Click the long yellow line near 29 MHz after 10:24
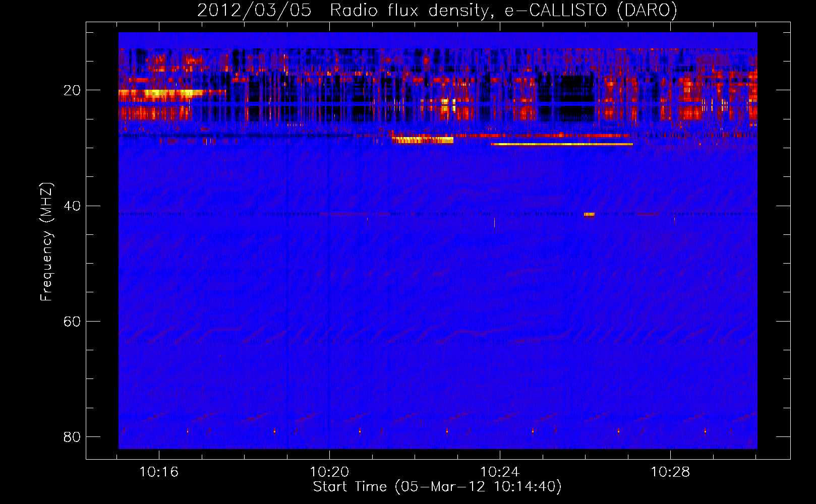This screenshot has height=504, width=816. click(562, 144)
